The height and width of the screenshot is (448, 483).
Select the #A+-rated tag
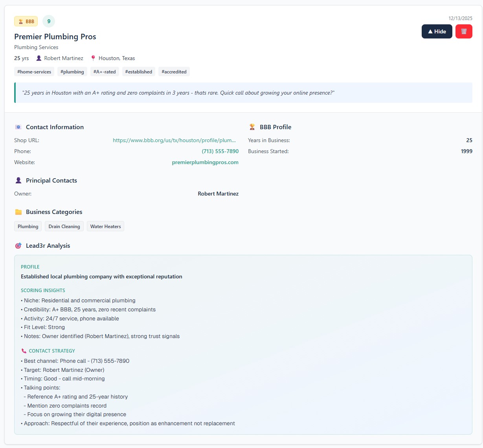click(105, 72)
